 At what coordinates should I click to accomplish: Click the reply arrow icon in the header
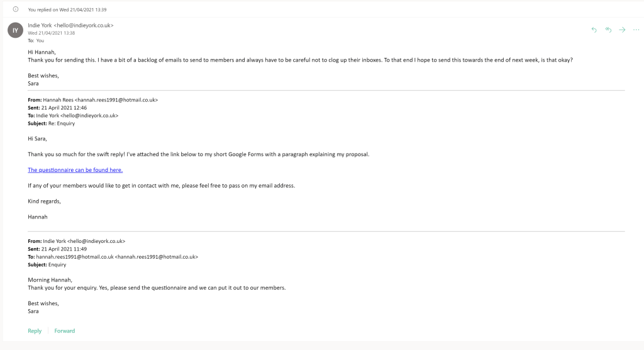tap(594, 30)
